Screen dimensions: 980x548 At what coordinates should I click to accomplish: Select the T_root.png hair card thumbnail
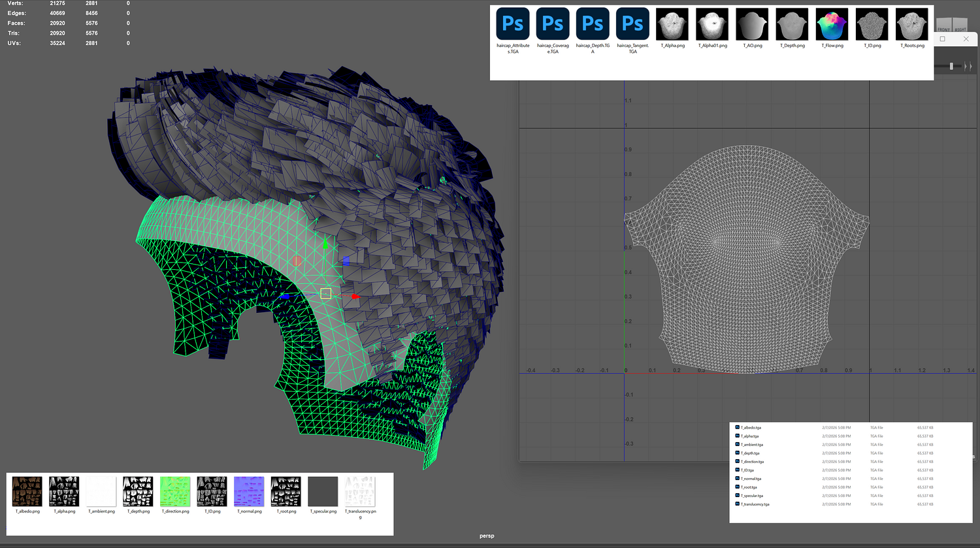286,491
